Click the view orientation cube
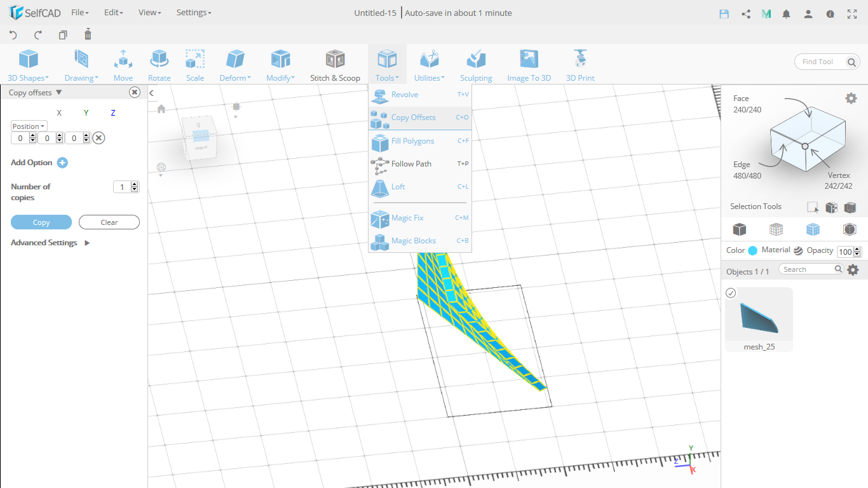 tap(200, 137)
